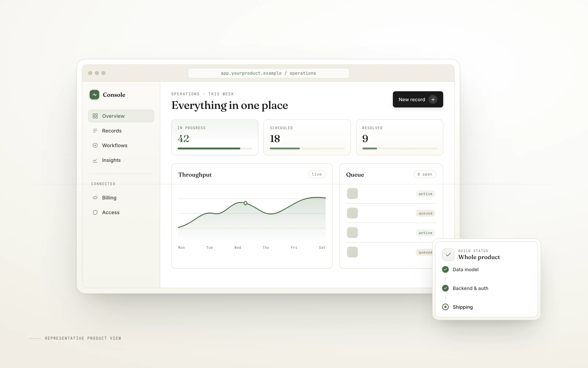Click the plus icon on New record

[433, 99]
